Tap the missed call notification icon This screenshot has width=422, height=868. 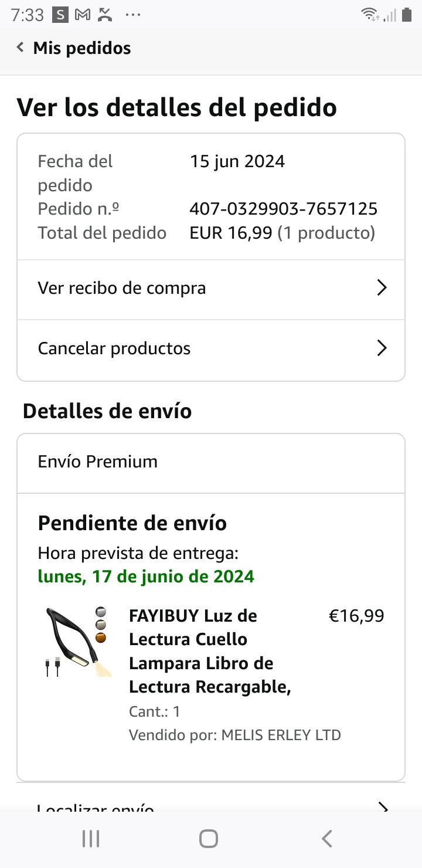(105, 15)
